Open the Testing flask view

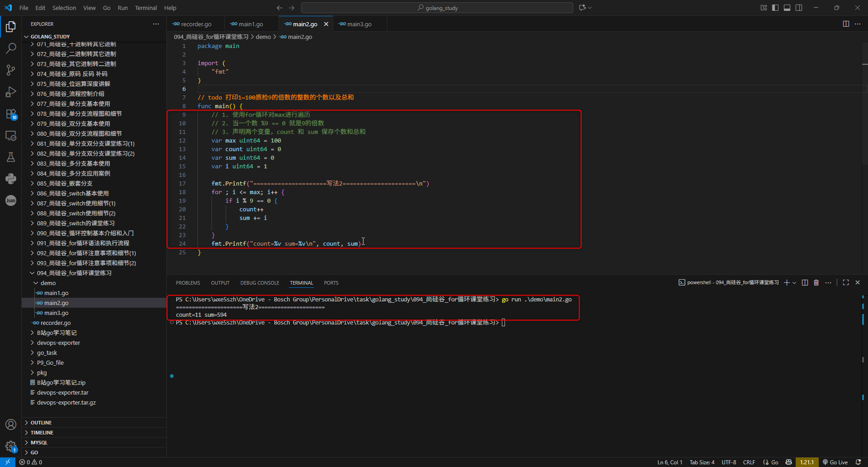(x=11, y=157)
